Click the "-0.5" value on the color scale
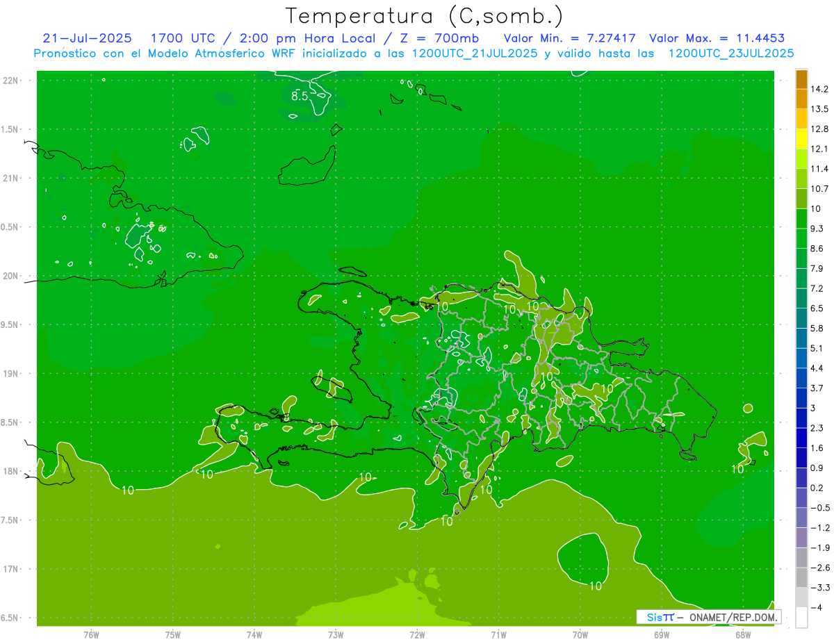834x644 pixels. click(819, 508)
